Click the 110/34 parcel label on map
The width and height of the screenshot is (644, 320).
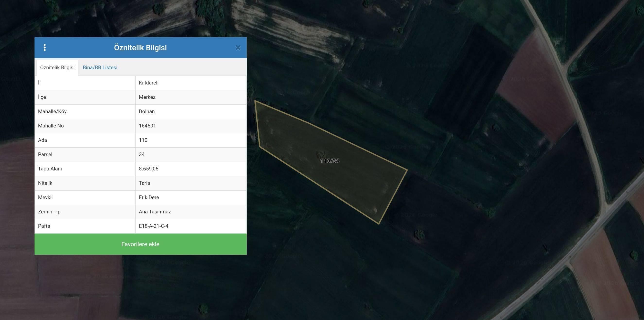[x=330, y=161]
